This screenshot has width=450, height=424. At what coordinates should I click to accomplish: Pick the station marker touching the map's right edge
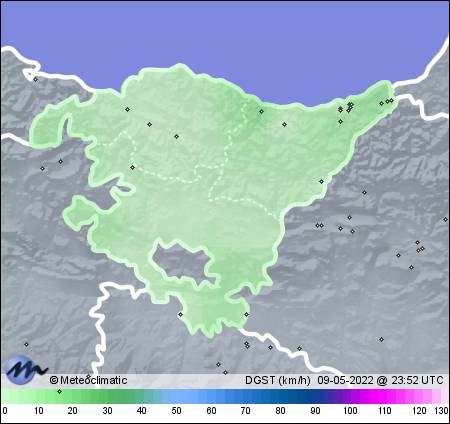(445, 219)
